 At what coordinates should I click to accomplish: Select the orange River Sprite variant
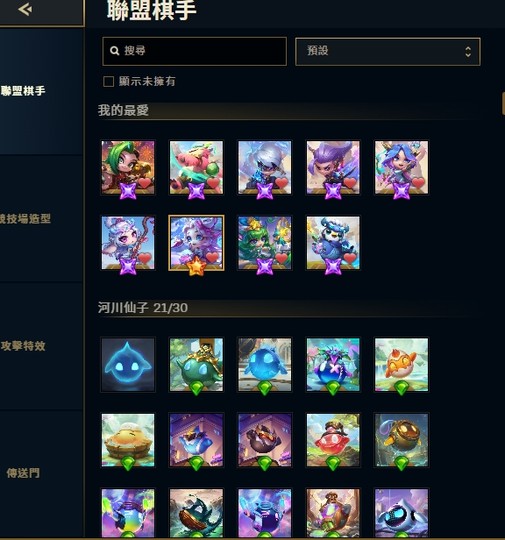click(401, 364)
